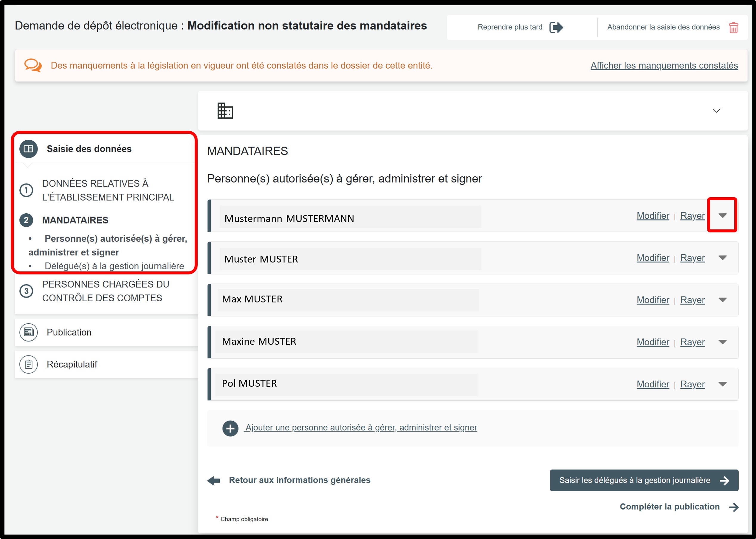Click Rayer link for Maxine MUSTER
The height and width of the screenshot is (539, 756).
pyautogui.click(x=692, y=342)
